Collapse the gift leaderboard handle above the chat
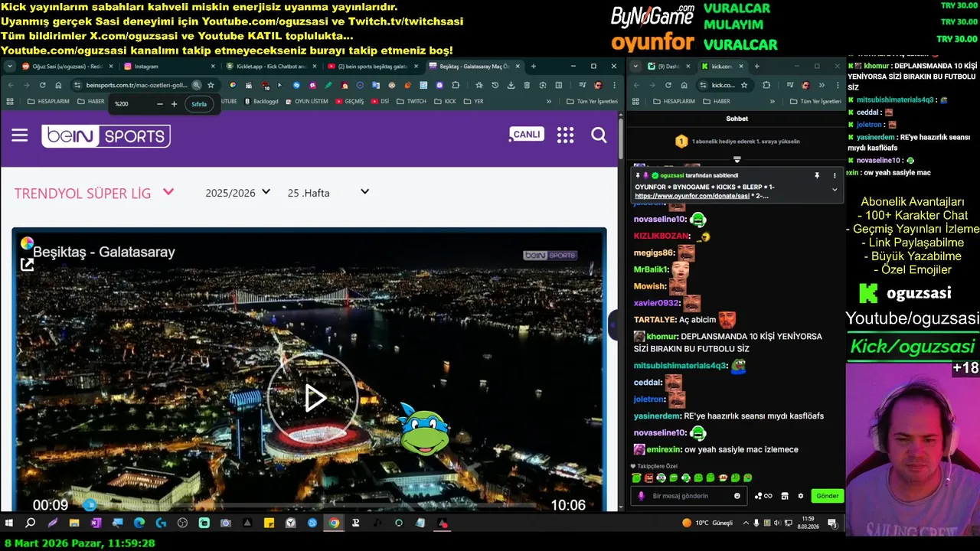Image resolution: width=980 pixels, height=551 pixels. pos(737,159)
